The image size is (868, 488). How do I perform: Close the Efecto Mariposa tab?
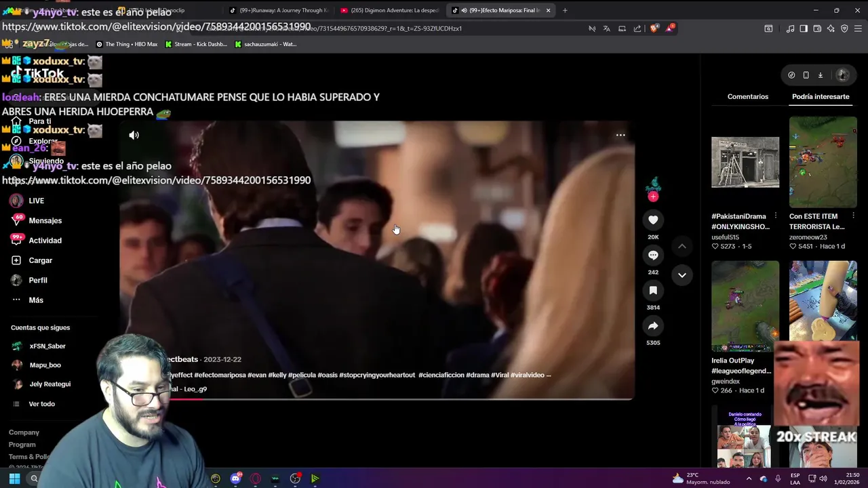tap(548, 10)
